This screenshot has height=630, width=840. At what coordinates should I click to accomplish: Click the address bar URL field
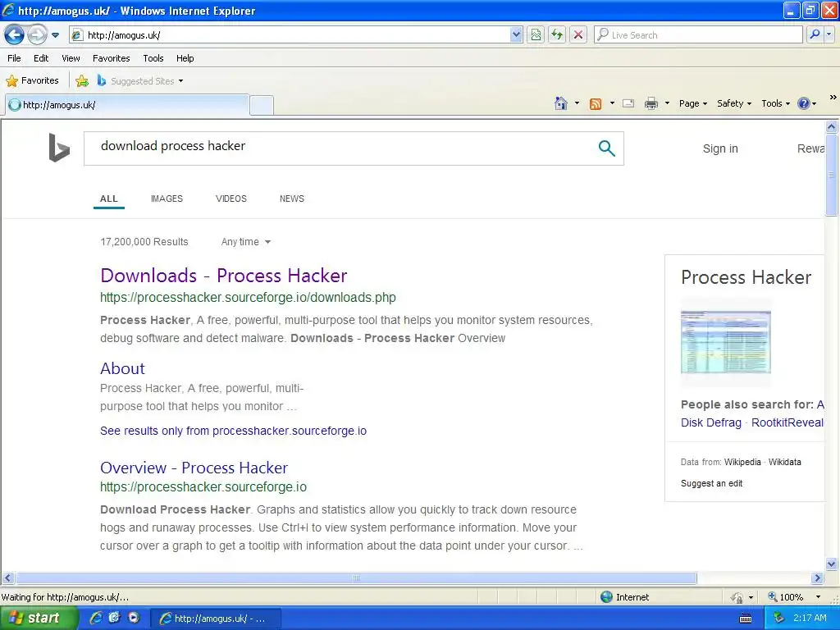coord(297,35)
